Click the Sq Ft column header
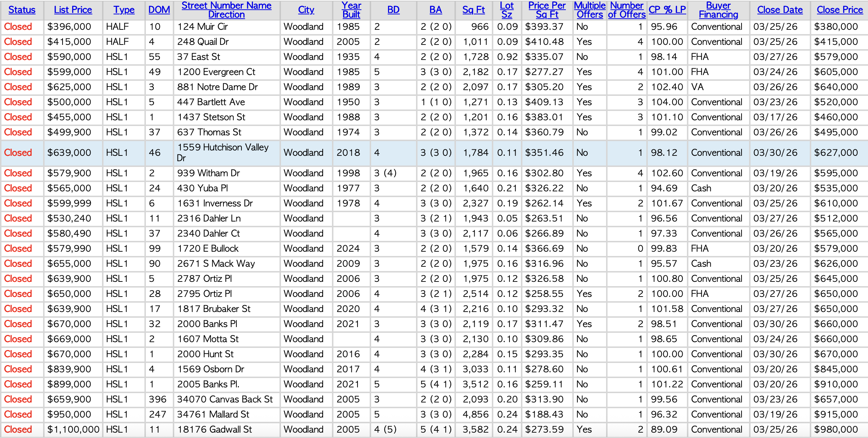 point(474,10)
